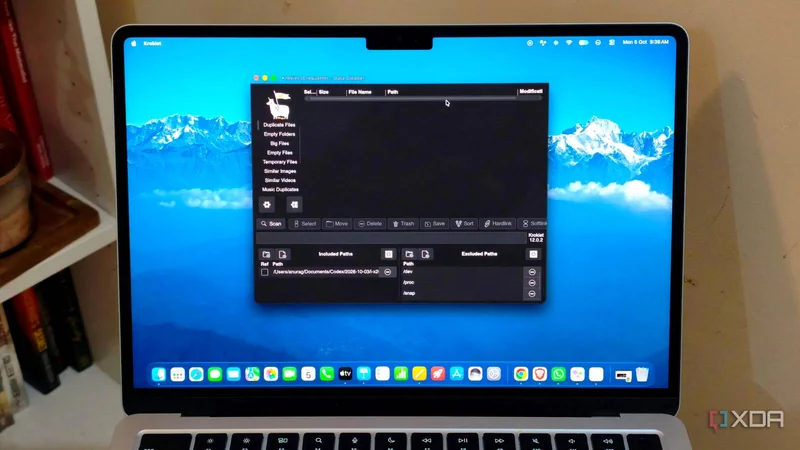Click the Size column header
800x450 pixels.
click(323, 92)
